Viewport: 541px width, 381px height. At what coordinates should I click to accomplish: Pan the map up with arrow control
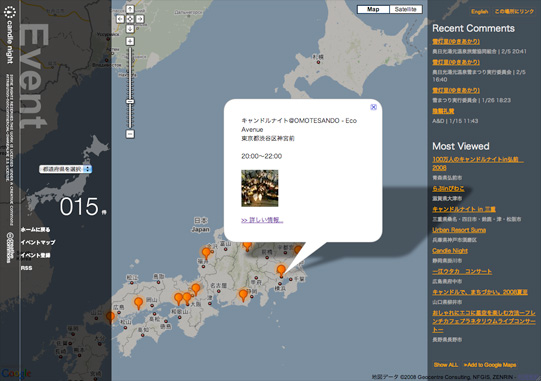pyautogui.click(x=130, y=9)
